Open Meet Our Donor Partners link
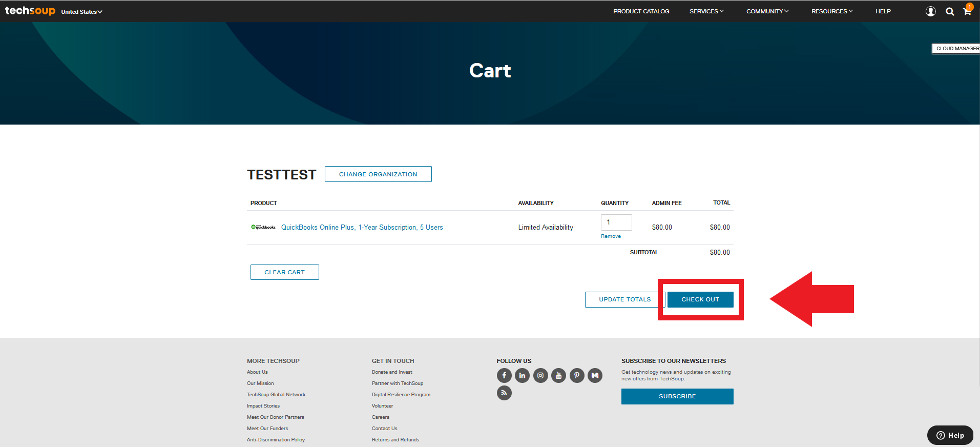The width and height of the screenshot is (980, 447). tap(276, 417)
